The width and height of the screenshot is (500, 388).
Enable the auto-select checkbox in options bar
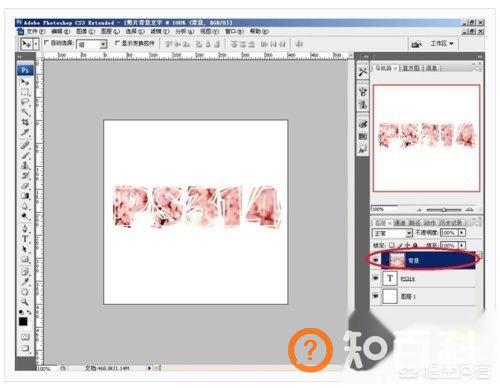(x=46, y=43)
